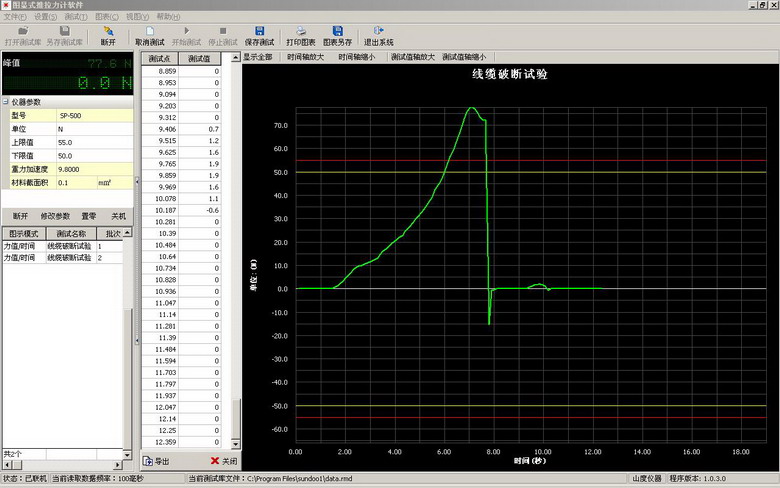Collapse the 仪器参数 parameters section
Screen dimensions: 780x488
(x=6, y=102)
